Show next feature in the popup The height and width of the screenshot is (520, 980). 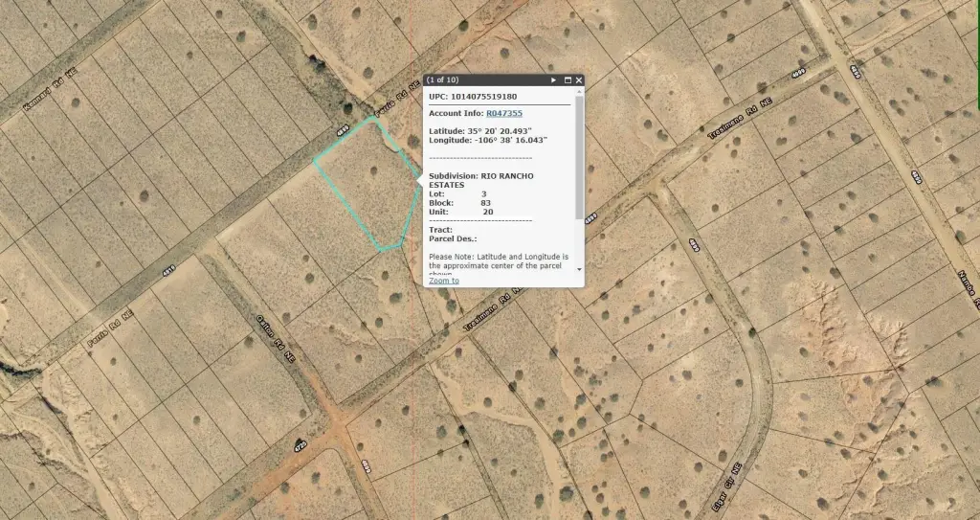click(x=554, y=80)
